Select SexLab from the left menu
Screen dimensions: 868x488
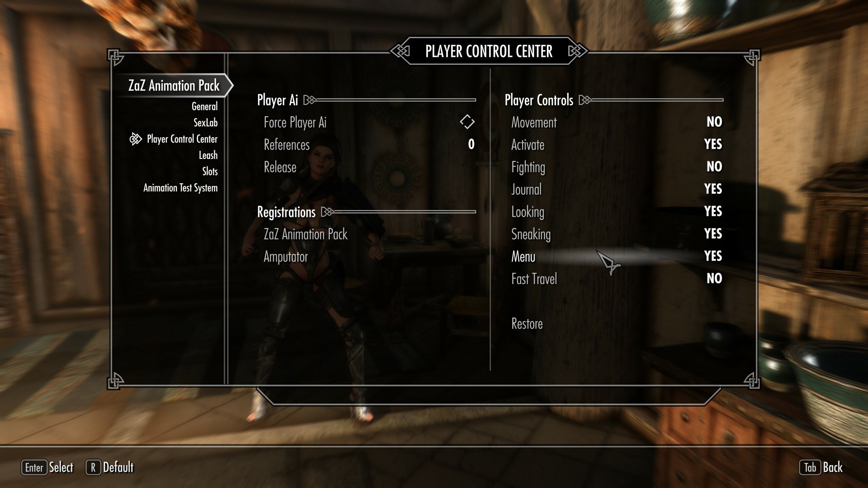(204, 122)
